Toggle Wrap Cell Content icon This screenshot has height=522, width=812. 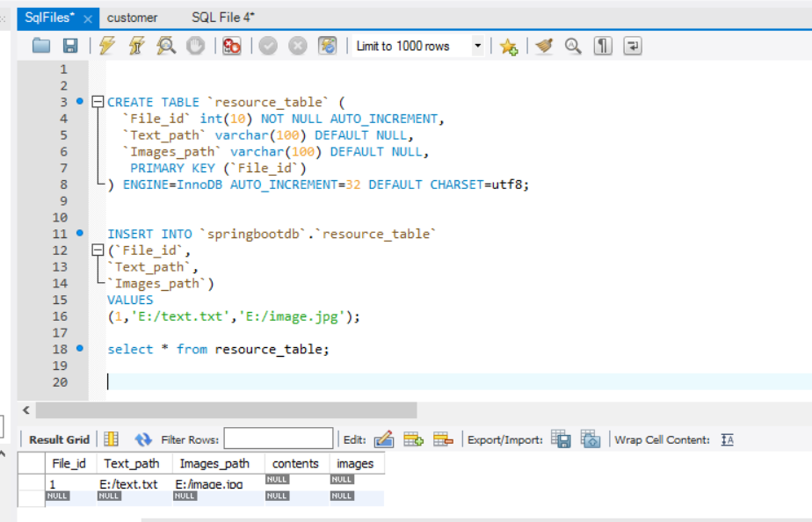click(x=727, y=439)
